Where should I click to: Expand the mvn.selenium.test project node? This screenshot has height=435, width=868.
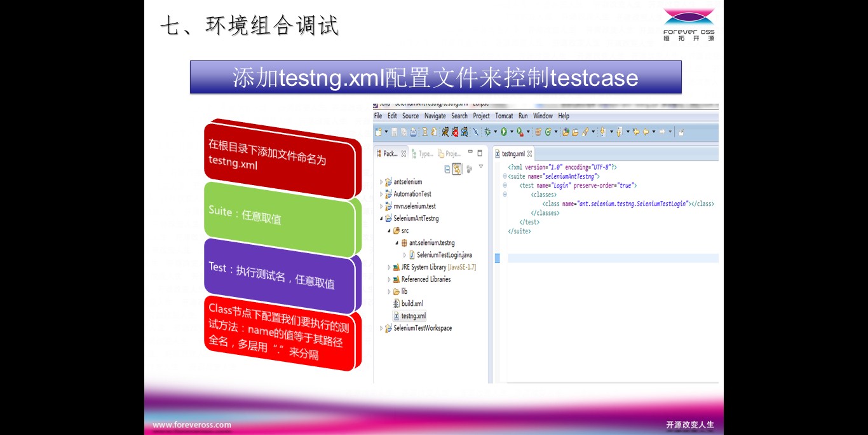point(381,206)
